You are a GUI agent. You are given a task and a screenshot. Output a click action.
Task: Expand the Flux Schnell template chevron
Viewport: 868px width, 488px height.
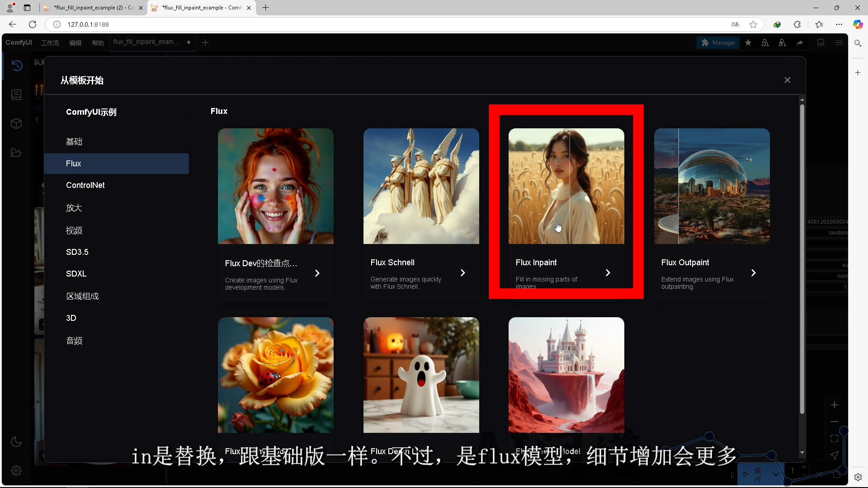coord(462,273)
